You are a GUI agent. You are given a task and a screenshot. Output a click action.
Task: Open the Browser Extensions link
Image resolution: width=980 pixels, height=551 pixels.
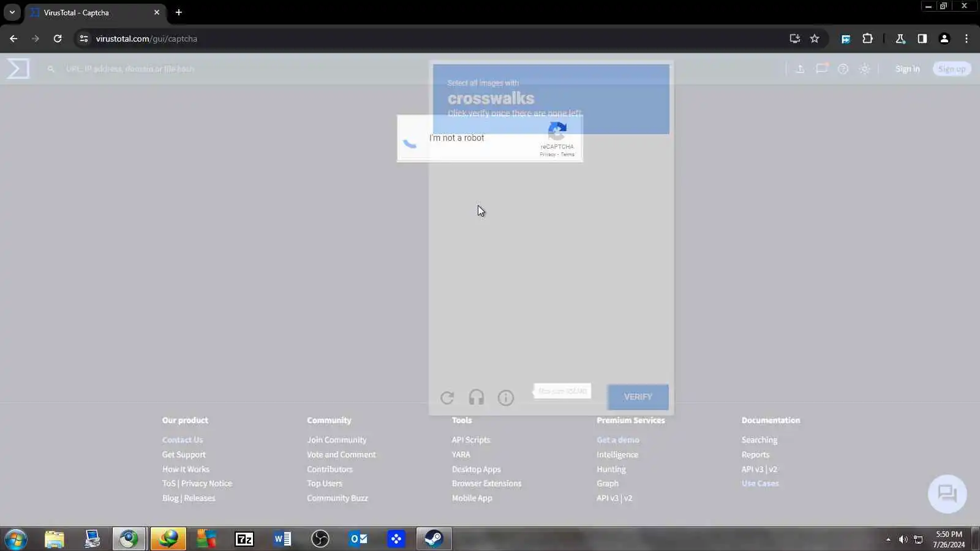tap(486, 483)
